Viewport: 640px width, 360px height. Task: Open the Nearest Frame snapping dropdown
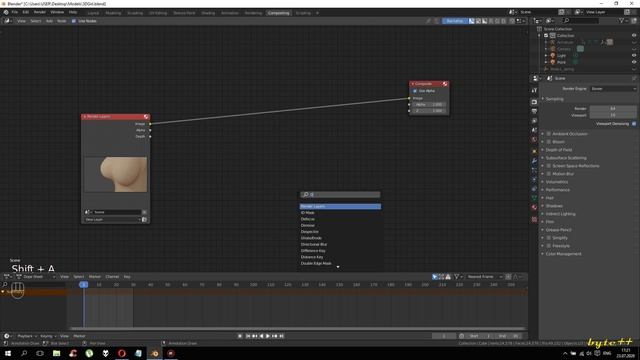pyautogui.click(x=484, y=277)
